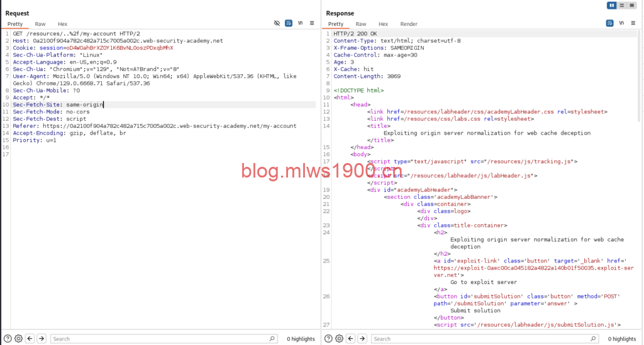Click the GET /resources/..%2f/my-account request line
Screen dimensions: 644x345
tap(76, 34)
